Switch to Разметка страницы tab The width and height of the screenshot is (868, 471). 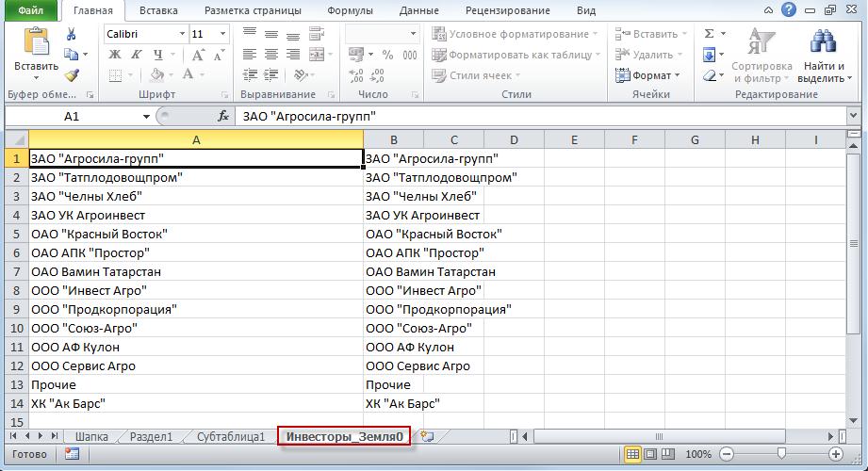(x=253, y=10)
